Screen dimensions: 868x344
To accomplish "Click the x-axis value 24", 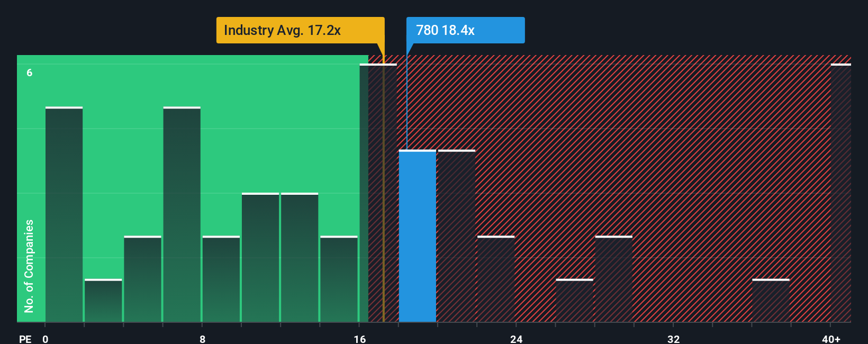I will pyautogui.click(x=517, y=339).
